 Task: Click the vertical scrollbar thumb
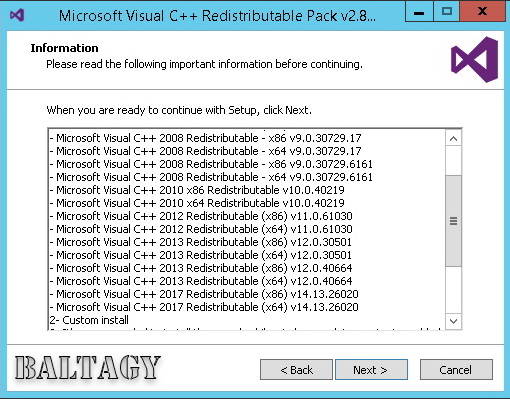453,221
